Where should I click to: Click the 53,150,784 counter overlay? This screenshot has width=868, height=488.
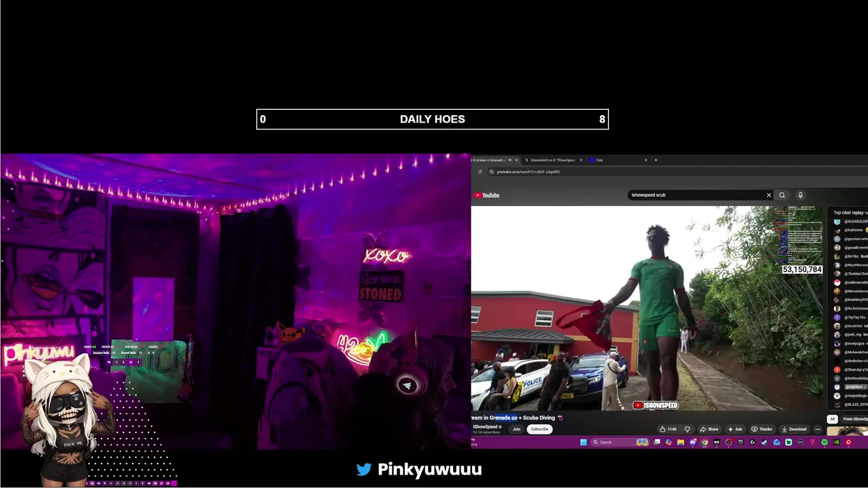(802, 270)
